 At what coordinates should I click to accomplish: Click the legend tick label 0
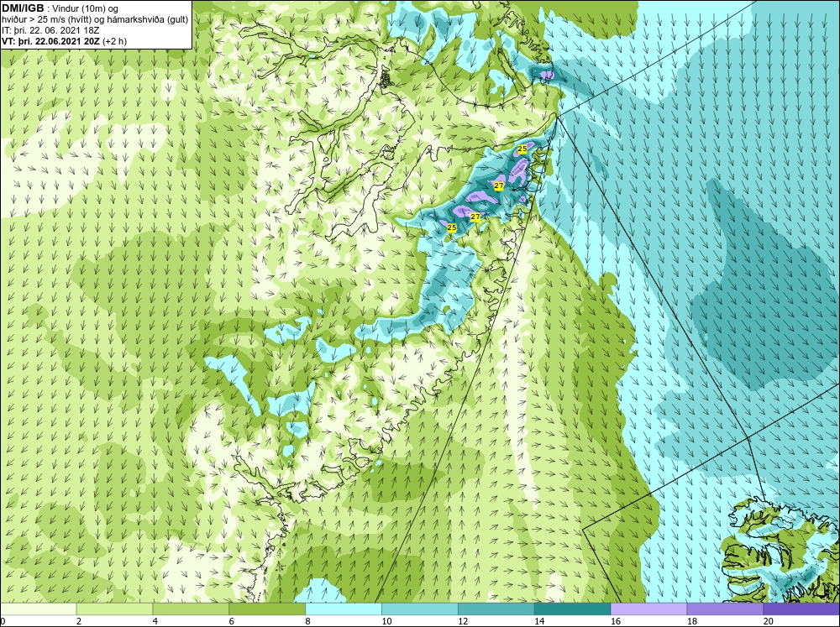[x=3, y=621]
